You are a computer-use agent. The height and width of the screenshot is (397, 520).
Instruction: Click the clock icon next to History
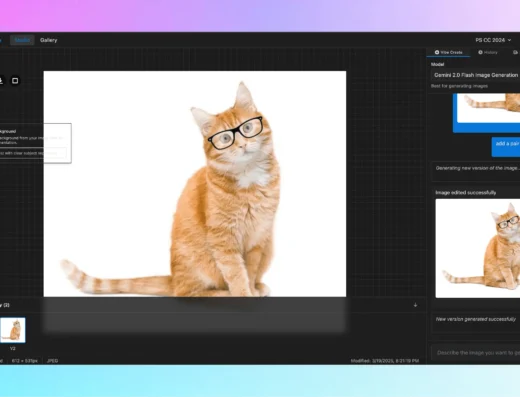coord(480,52)
